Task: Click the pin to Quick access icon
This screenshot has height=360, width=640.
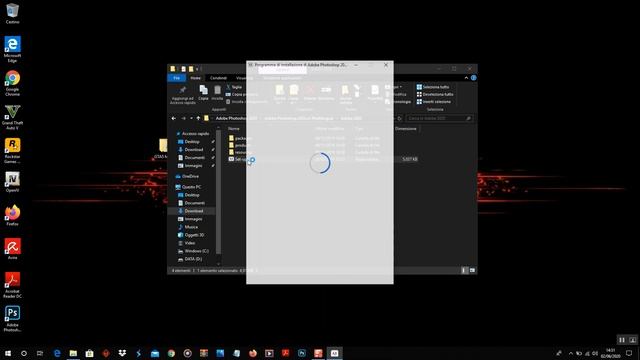Action: click(x=182, y=90)
